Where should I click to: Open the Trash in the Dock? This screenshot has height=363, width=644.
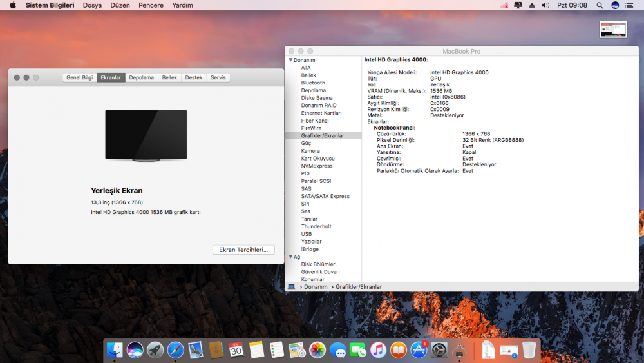529,350
